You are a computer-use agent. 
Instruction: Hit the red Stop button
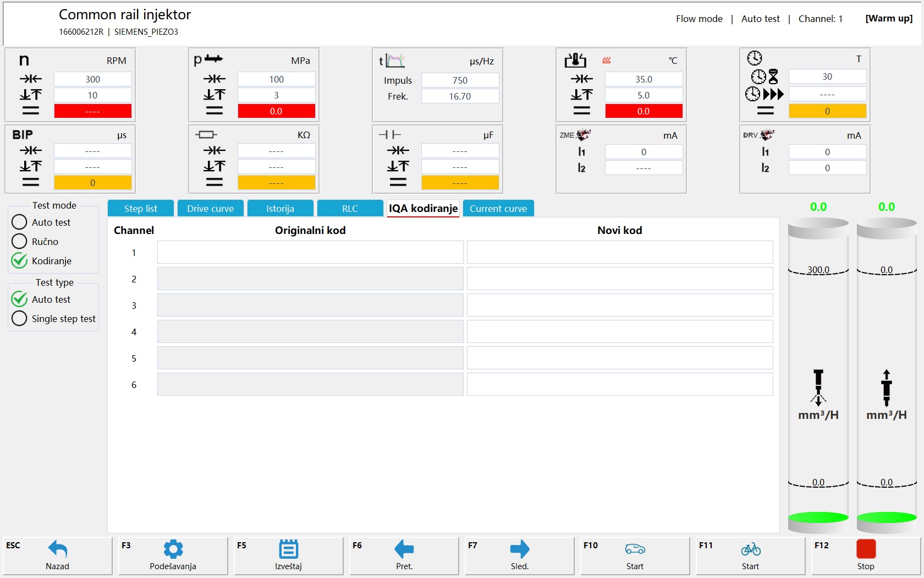[x=866, y=549]
